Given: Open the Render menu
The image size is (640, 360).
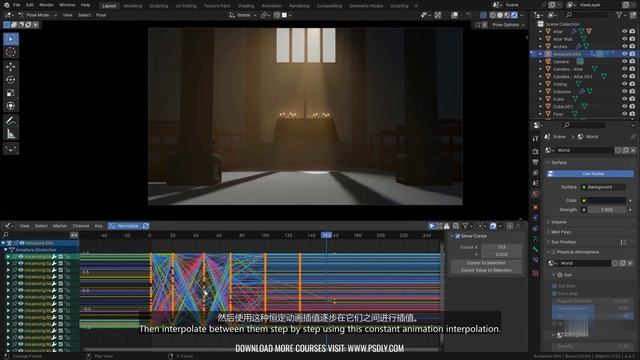Looking at the screenshot, I should [x=46, y=5].
